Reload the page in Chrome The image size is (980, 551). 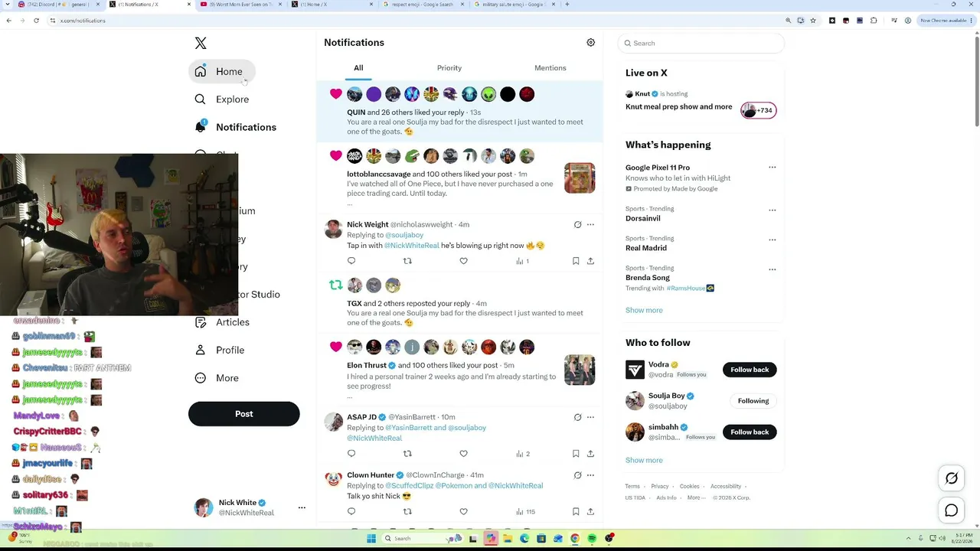(x=36, y=21)
